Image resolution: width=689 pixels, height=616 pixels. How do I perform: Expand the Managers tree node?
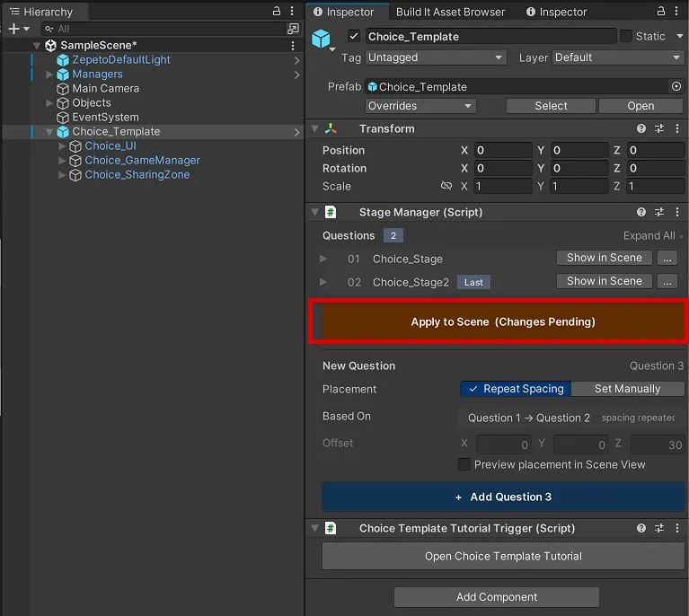click(49, 75)
